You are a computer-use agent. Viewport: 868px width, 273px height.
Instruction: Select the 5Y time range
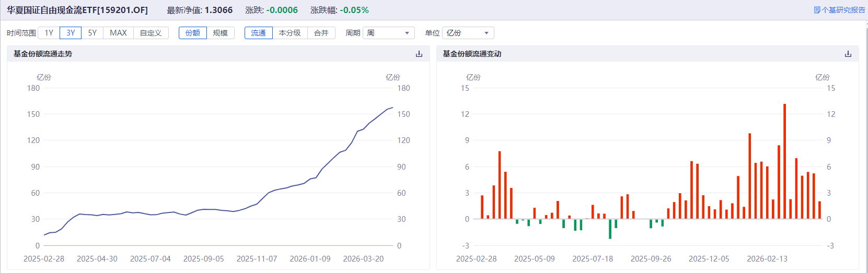(92, 33)
